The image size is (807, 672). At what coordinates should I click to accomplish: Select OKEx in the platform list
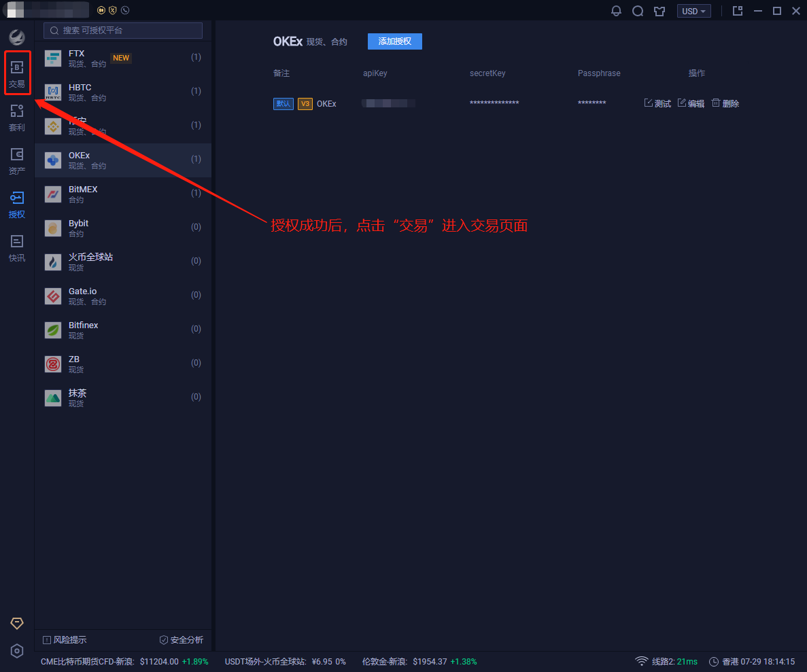pyautogui.click(x=123, y=160)
